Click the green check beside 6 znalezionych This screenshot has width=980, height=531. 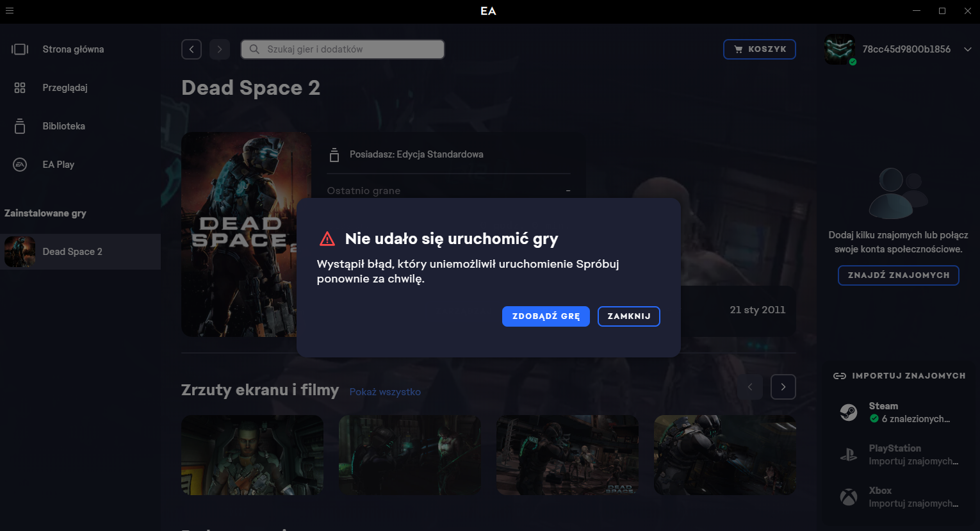pos(874,419)
